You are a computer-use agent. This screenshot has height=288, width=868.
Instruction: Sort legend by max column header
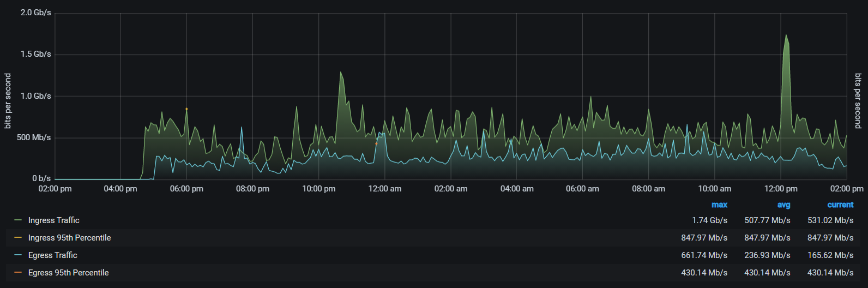[x=719, y=205]
